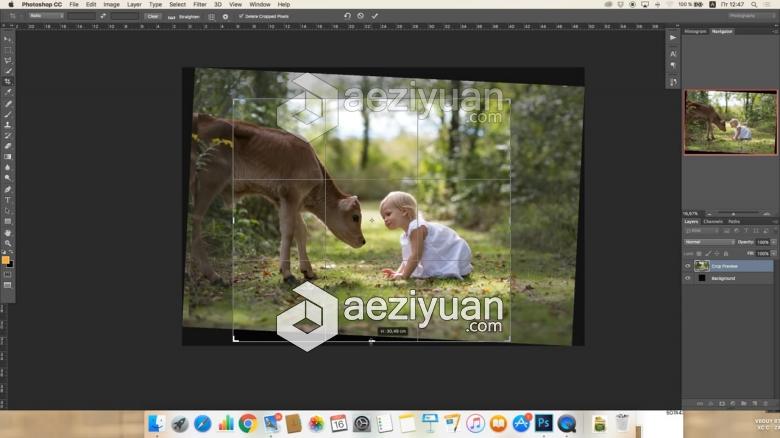Open the Image menu

(x=111, y=4)
